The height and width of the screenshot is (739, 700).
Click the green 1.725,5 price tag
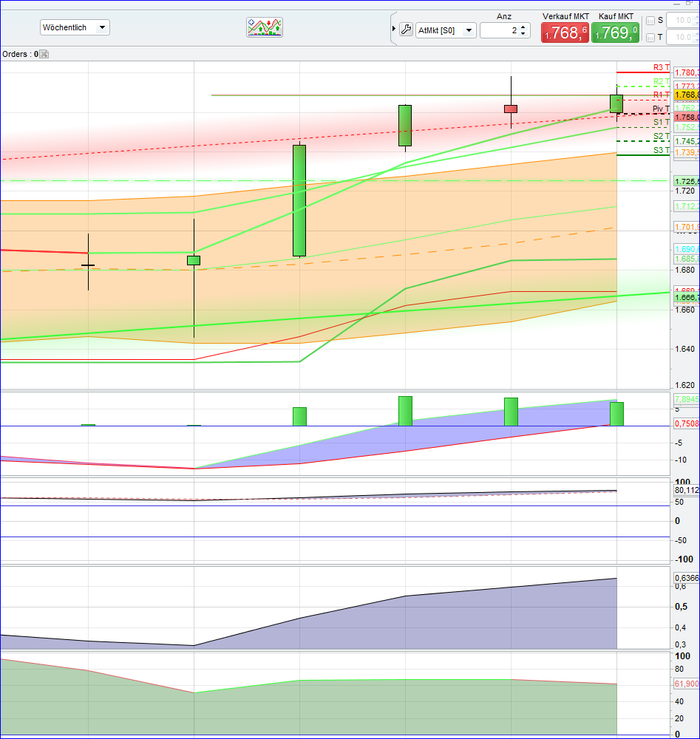(687, 182)
